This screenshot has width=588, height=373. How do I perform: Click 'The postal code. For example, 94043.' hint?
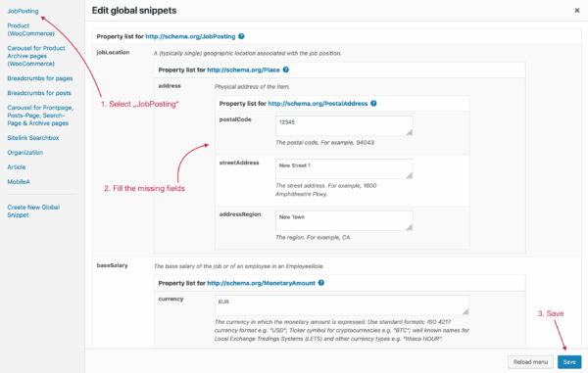[325, 143]
